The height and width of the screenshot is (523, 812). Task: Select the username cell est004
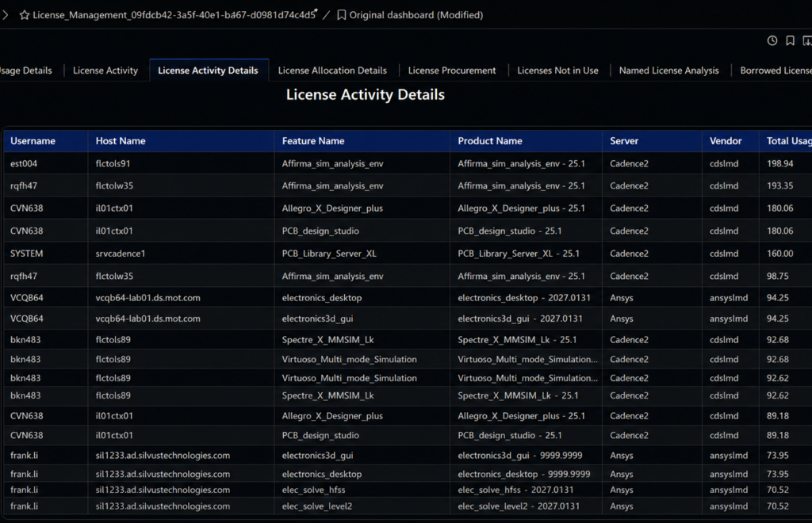(x=24, y=163)
